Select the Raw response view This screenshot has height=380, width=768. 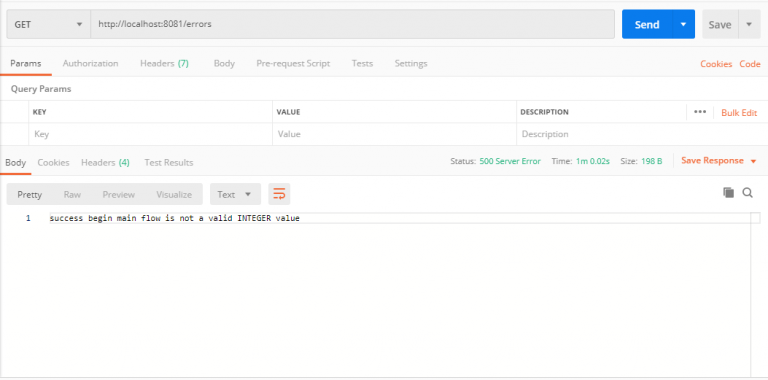click(72, 194)
